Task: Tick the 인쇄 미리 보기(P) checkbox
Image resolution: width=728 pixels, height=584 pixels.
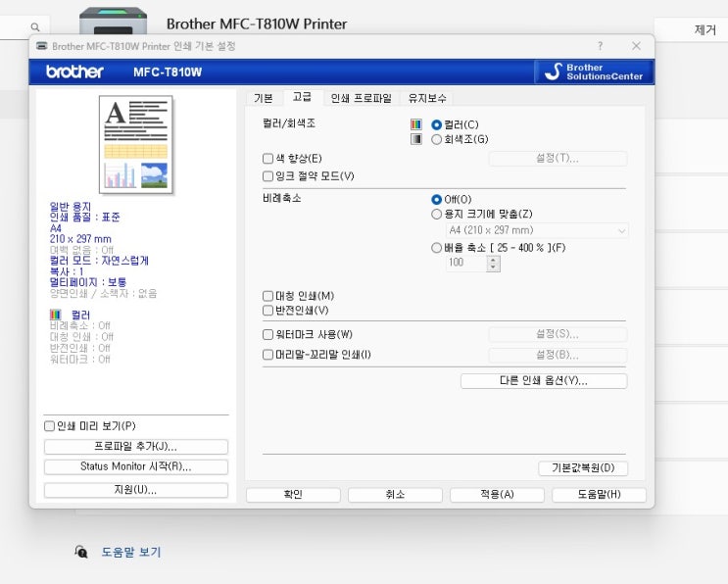Action: point(49,426)
